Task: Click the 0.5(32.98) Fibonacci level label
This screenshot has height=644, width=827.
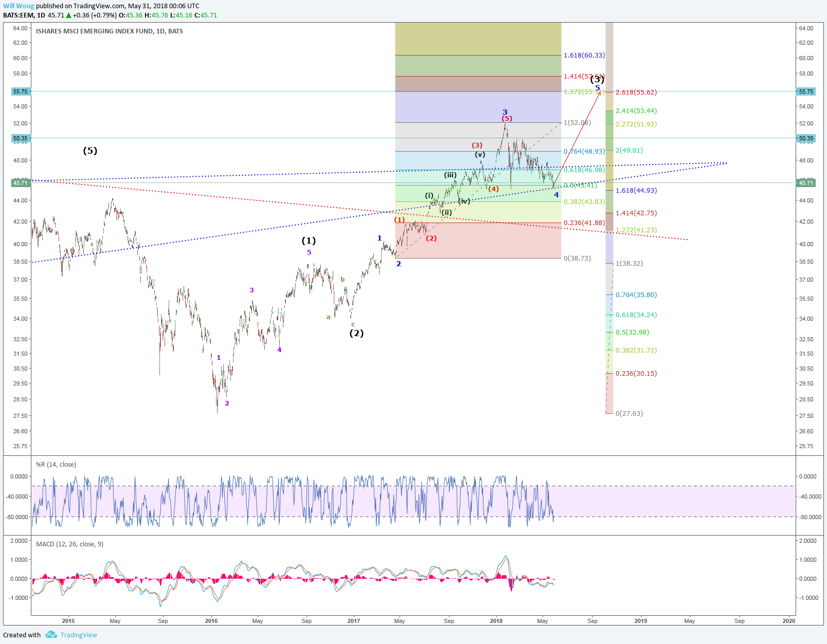Action: coord(633,333)
